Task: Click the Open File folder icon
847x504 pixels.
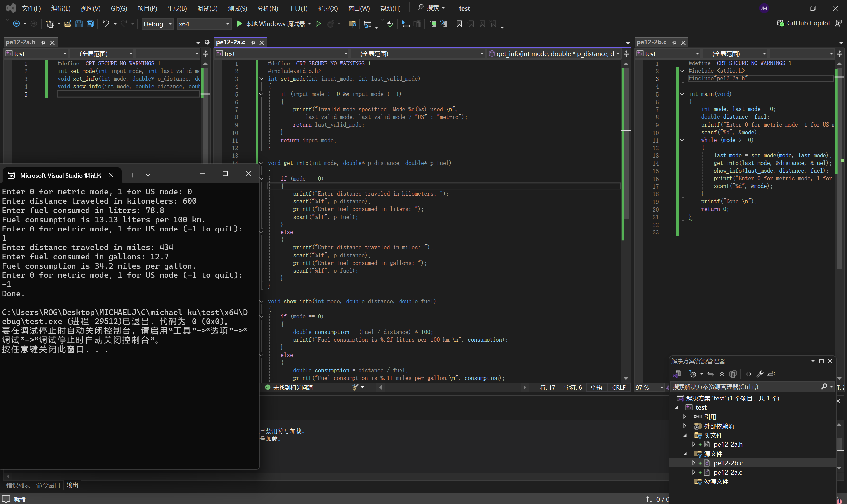Action: pyautogui.click(x=68, y=24)
